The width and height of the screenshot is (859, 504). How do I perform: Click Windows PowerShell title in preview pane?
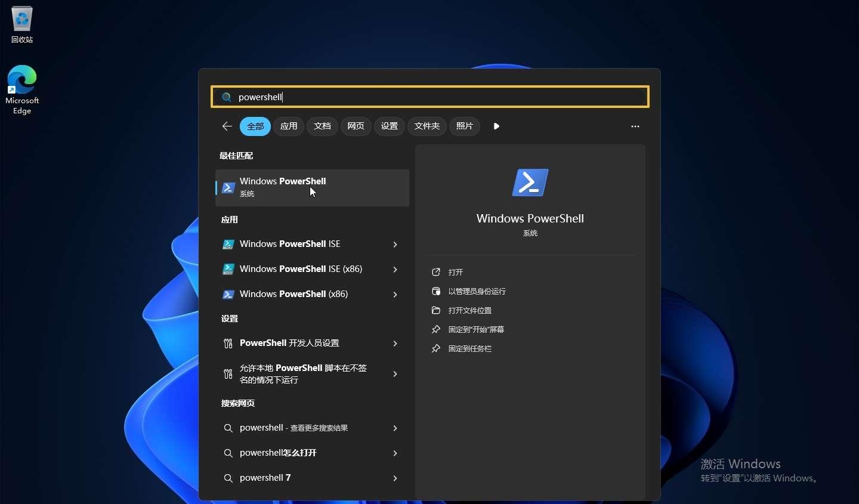pyautogui.click(x=530, y=218)
